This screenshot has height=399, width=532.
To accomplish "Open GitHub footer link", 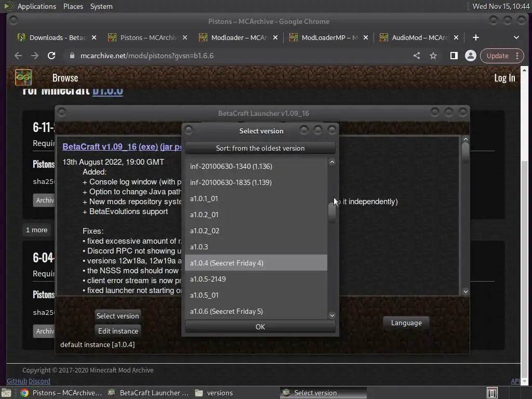I will click(x=17, y=381).
